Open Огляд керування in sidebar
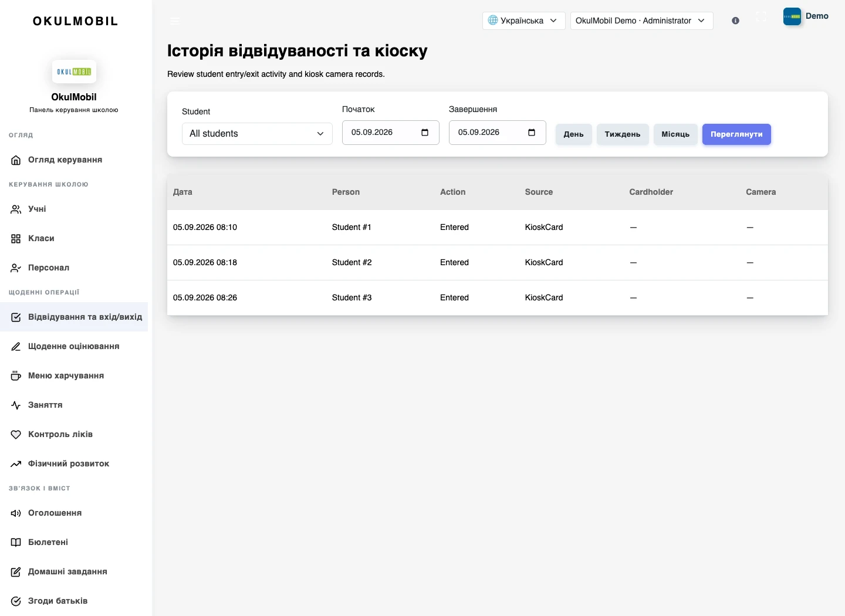Screen dimensions: 845x616 pos(74,160)
